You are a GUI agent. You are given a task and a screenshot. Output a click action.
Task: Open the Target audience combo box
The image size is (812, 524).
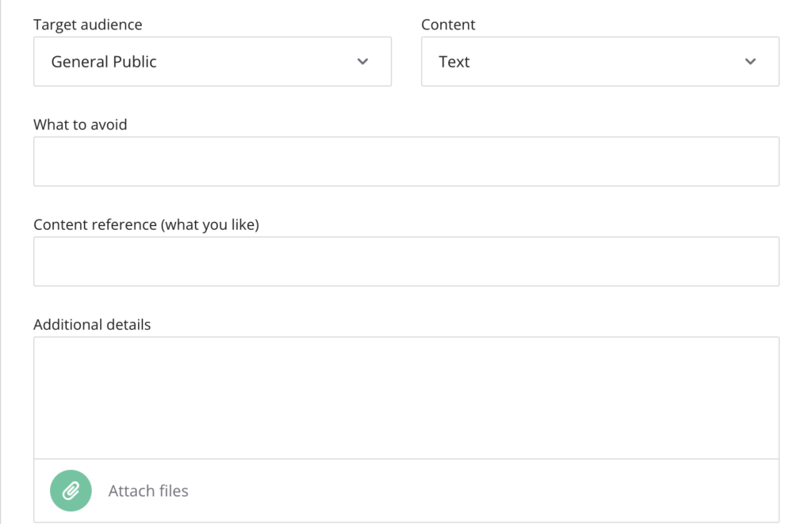[x=213, y=62]
